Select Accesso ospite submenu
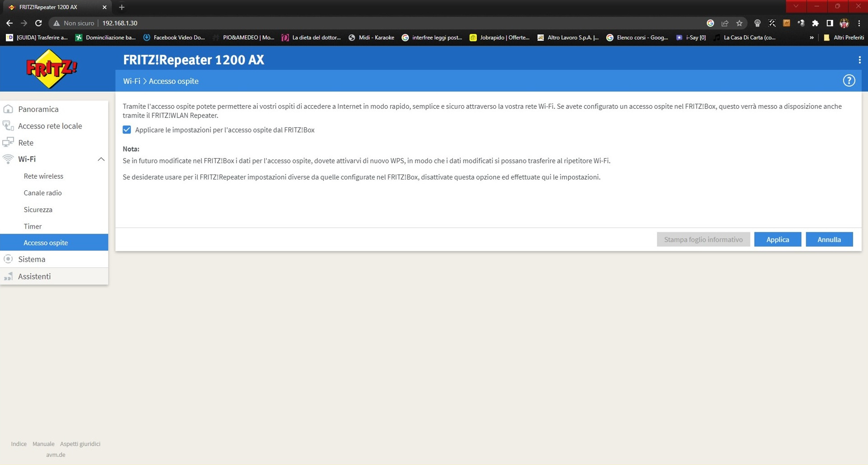 54,243
